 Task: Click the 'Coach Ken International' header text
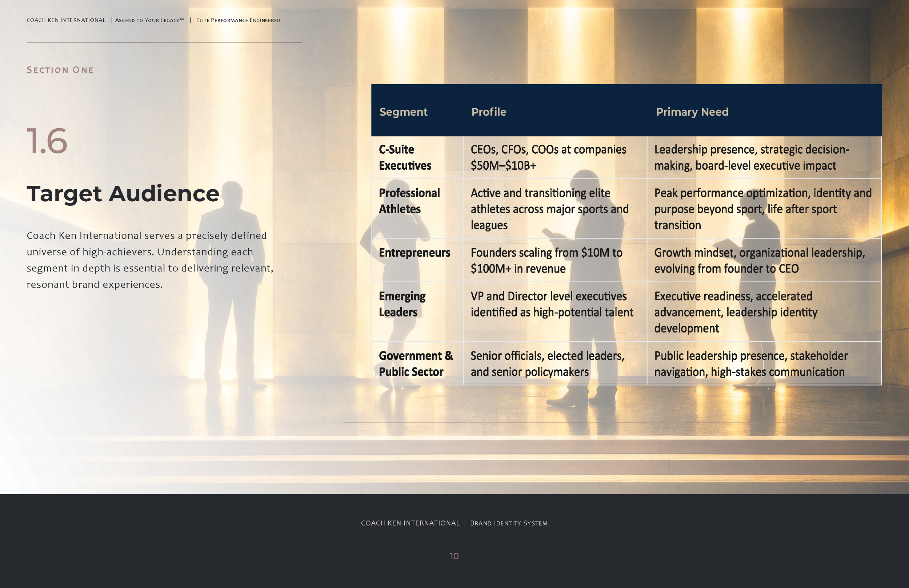(66, 20)
